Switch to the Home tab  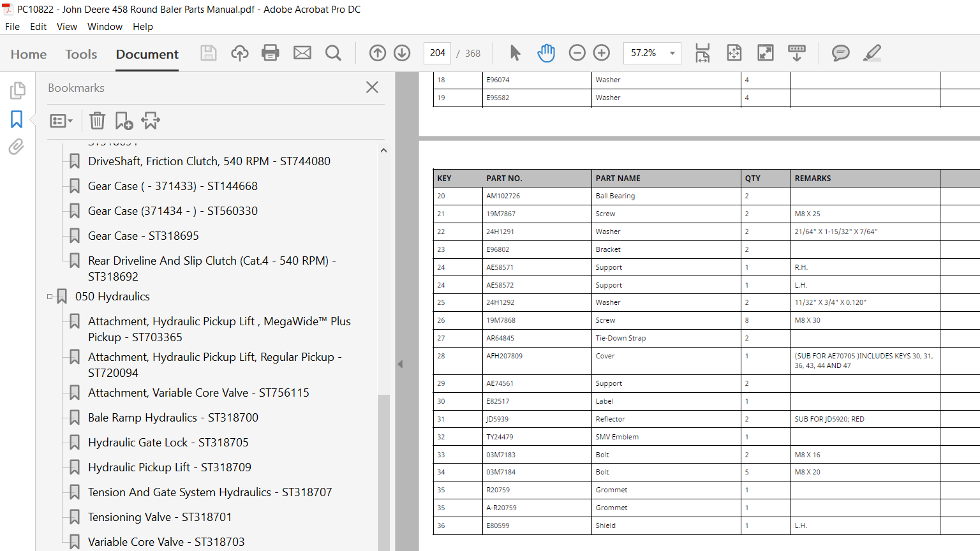(x=29, y=54)
